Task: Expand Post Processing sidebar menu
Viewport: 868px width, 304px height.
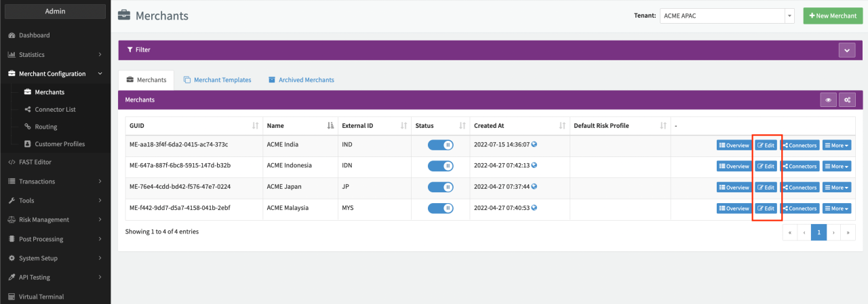Action: pos(55,239)
